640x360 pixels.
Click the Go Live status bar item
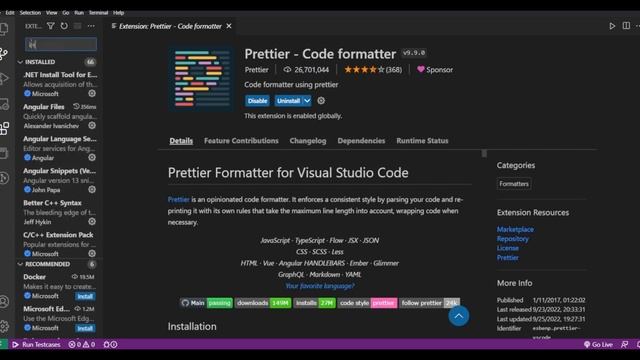coord(598,344)
